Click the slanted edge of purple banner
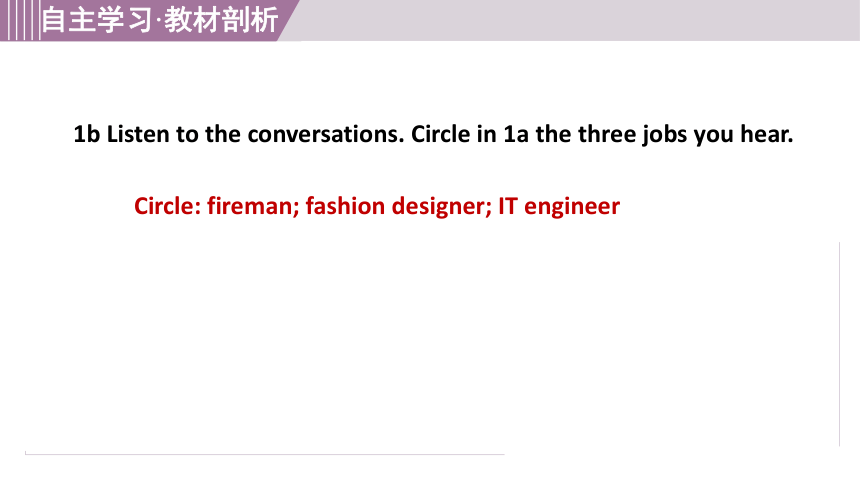Screen dimensions: 860x484 pos(289,20)
